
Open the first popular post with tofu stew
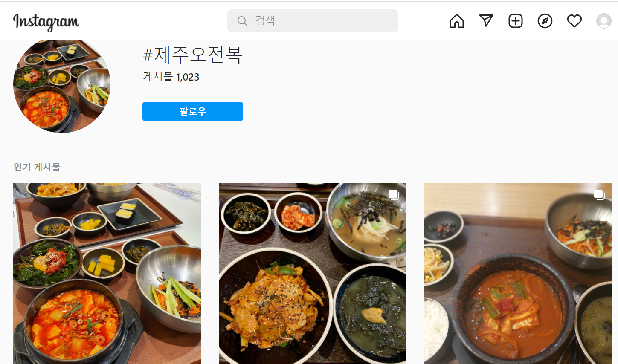[x=107, y=273]
